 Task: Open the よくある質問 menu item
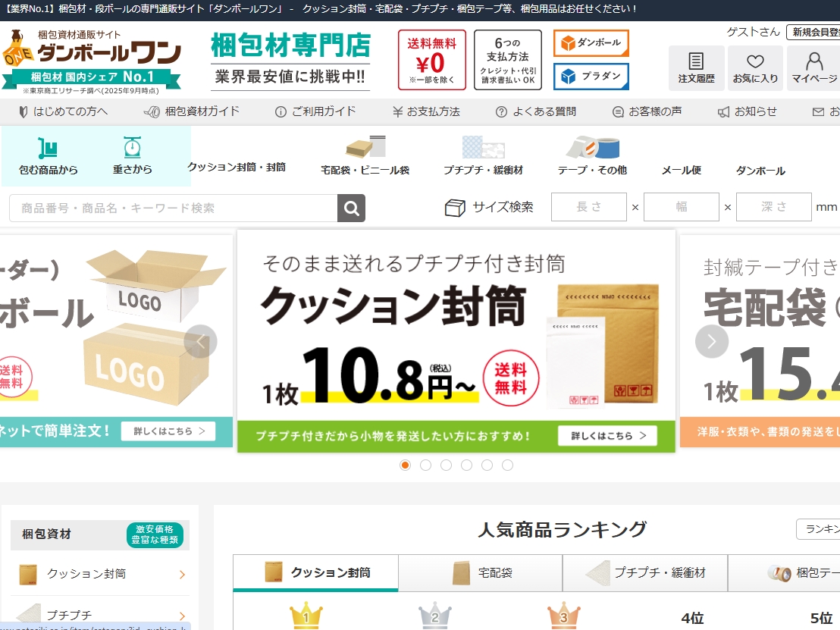[x=536, y=111]
